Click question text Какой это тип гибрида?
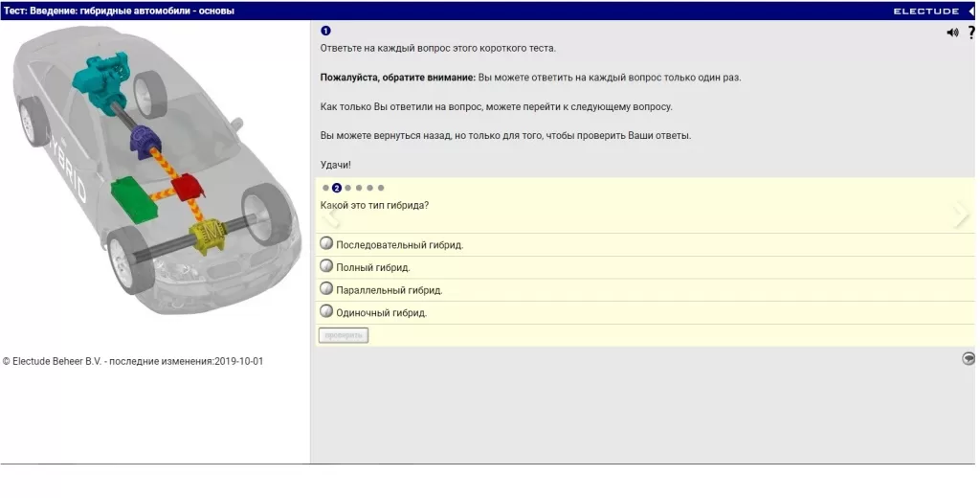The width and height of the screenshot is (980, 498). [374, 205]
